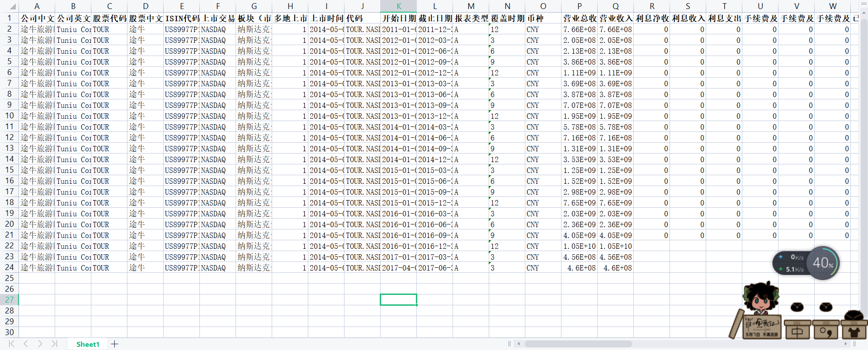Image resolution: width=868 pixels, height=350 pixels.
Task: Click header cell ISIN代码 in E1
Action: coord(181,19)
